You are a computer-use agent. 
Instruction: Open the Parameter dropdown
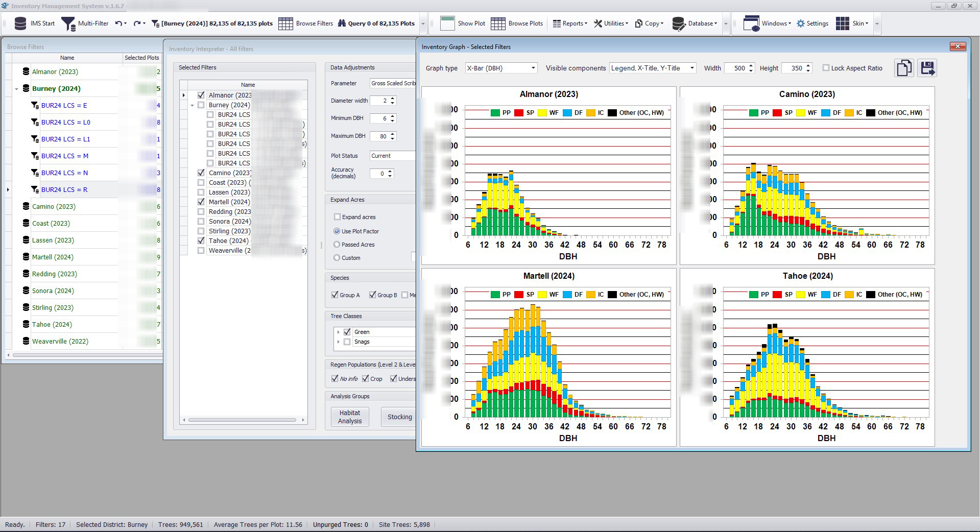click(393, 83)
